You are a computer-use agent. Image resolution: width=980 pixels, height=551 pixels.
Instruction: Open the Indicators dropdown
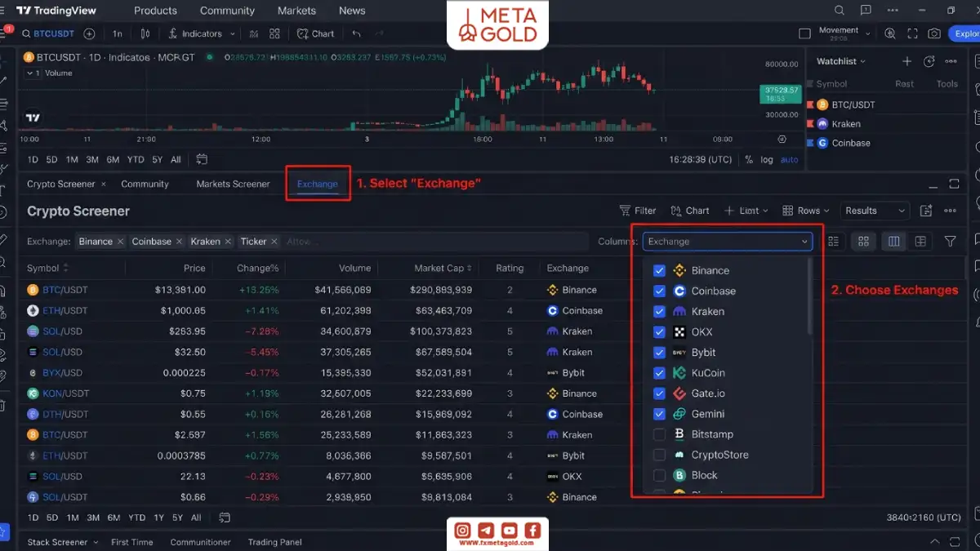tap(202, 33)
